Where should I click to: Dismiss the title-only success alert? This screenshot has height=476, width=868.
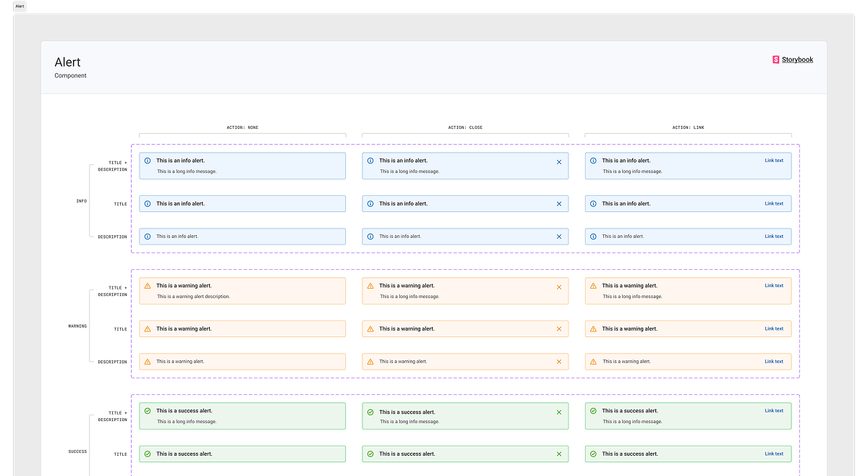click(559, 454)
